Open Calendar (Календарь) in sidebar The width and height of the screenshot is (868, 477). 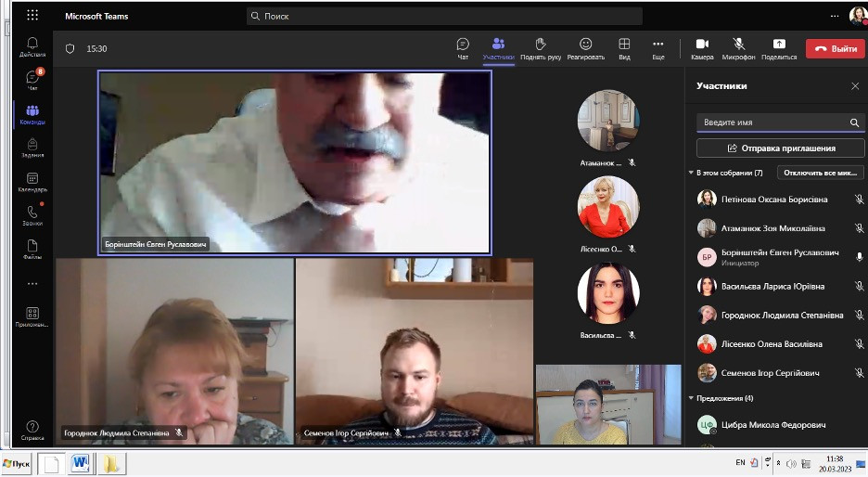click(x=32, y=182)
